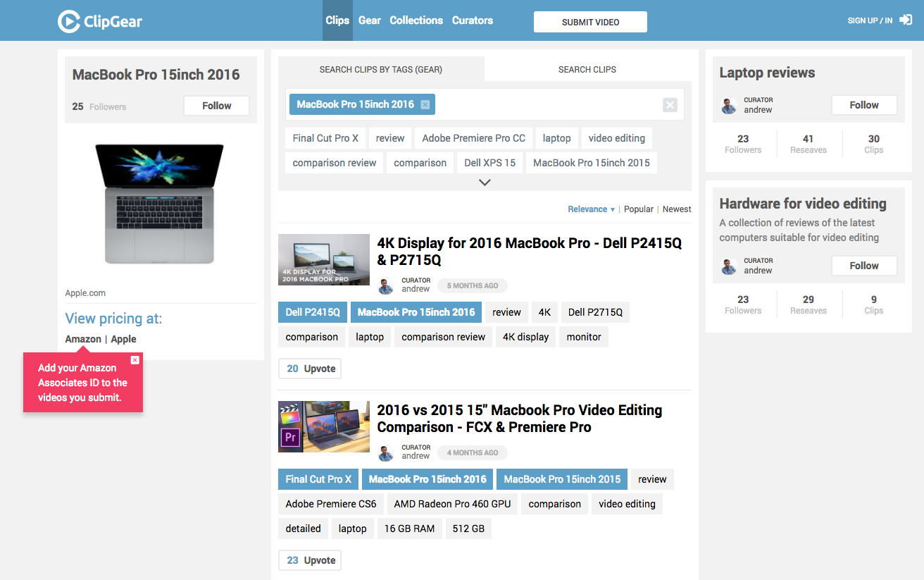Click the Dell P2415Q blue tag
The image size is (924, 580).
click(x=313, y=312)
